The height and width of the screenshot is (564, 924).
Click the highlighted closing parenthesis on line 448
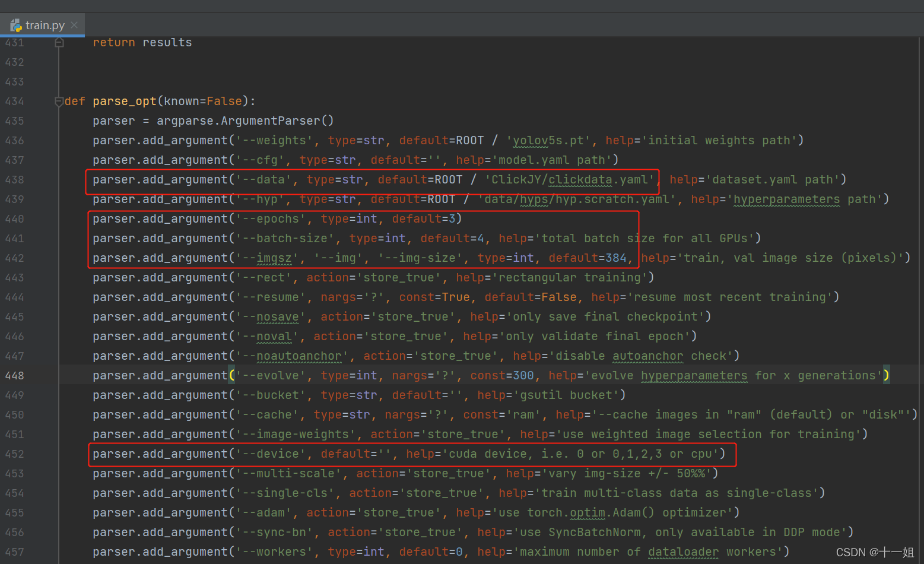tap(886, 376)
